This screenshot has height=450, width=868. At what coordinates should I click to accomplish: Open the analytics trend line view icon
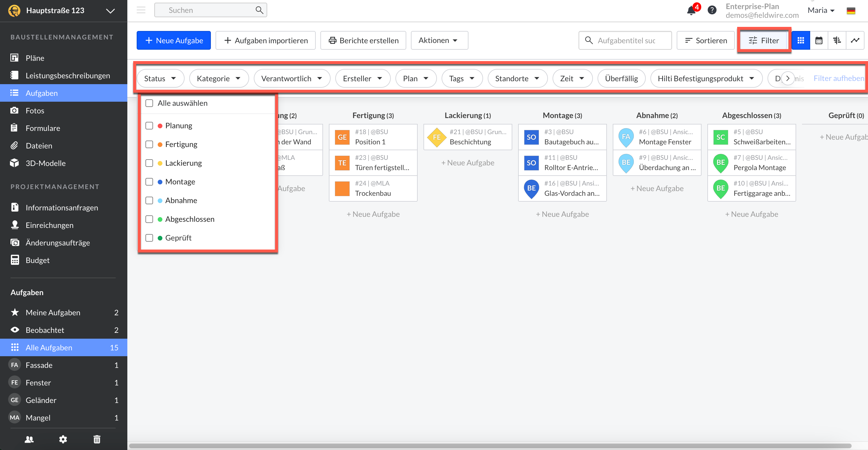pyautogui.click(x=855, y=40)
